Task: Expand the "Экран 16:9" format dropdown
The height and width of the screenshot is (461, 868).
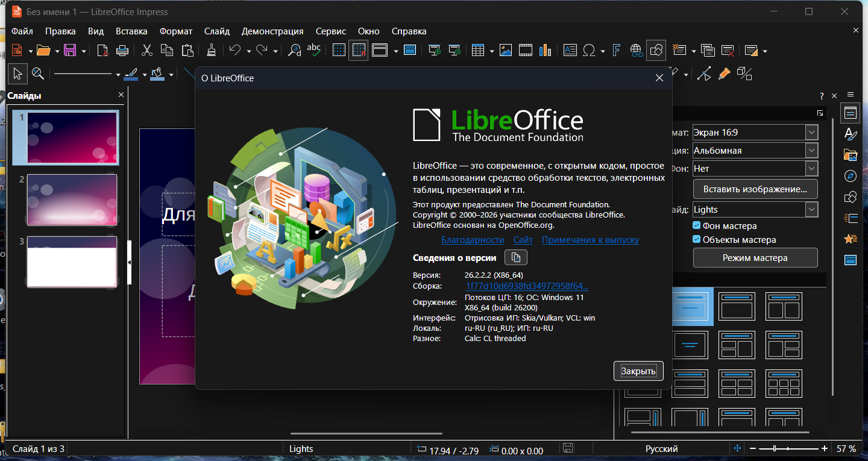Action: point(811,132)
